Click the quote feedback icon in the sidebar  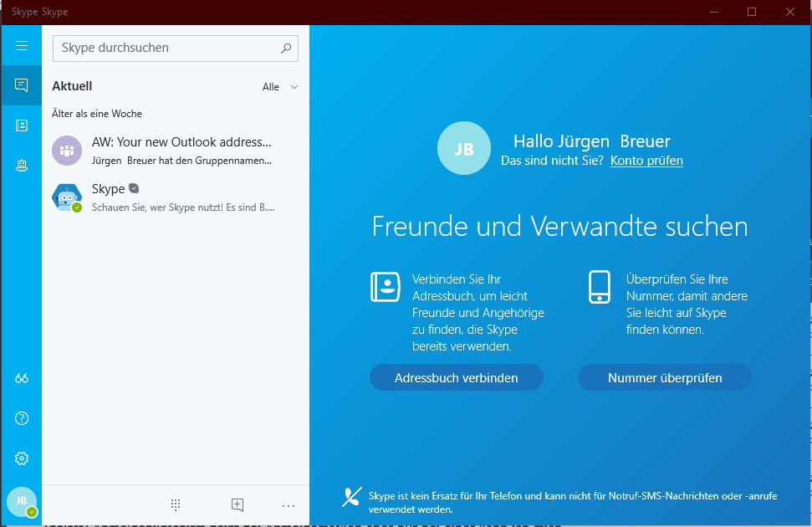(x=22, y=378)
